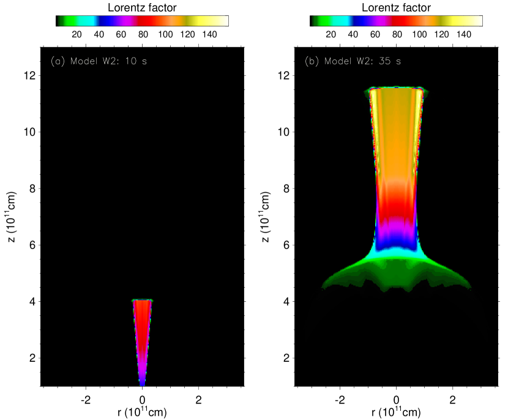Click the "(a) Model W2: 10 s" label

pos(99,61)
